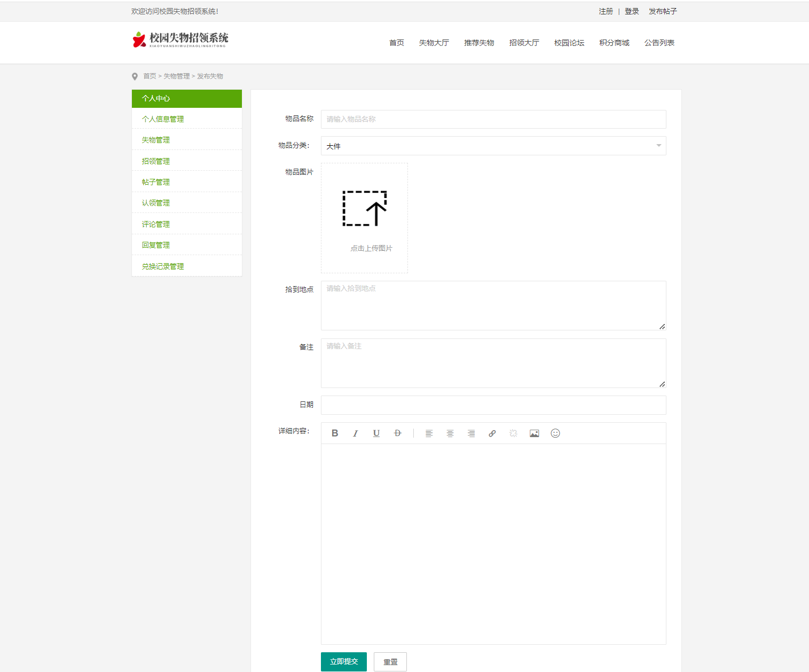The width and height of the screenshot is (809, 672).
Task: Align editor text to the right
Action: pos(471,433)
